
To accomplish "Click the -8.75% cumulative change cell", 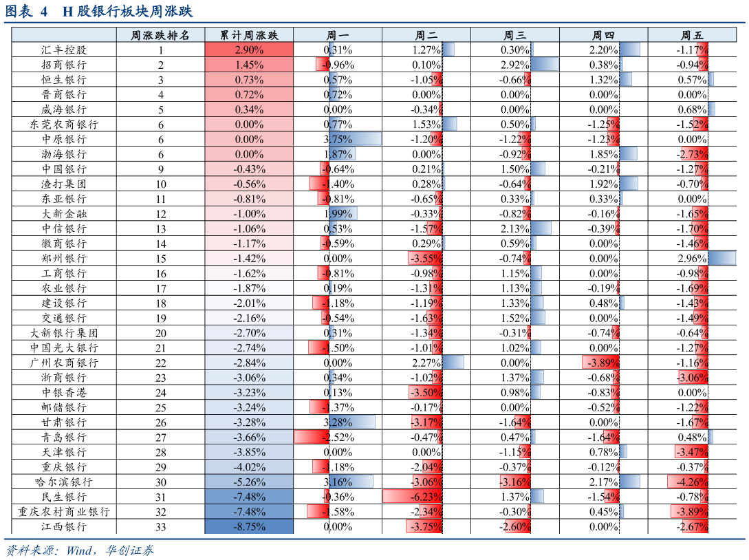I will [249, 526].
